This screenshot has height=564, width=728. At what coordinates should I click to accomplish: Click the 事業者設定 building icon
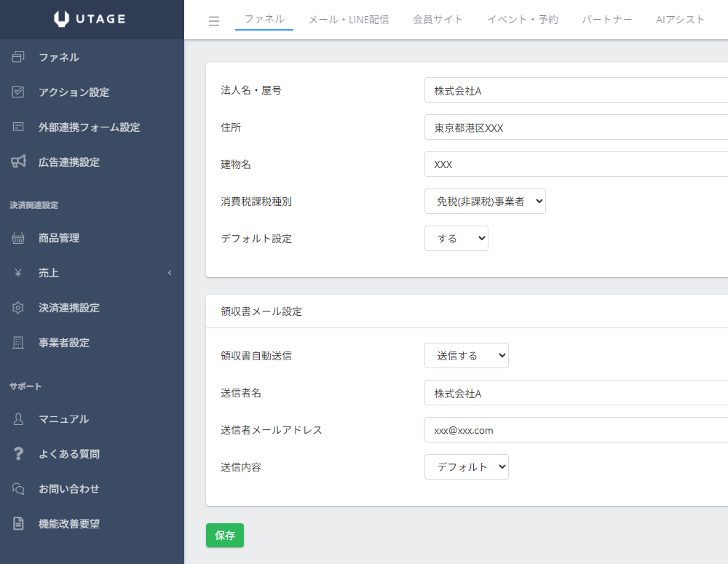coord(19,343)
